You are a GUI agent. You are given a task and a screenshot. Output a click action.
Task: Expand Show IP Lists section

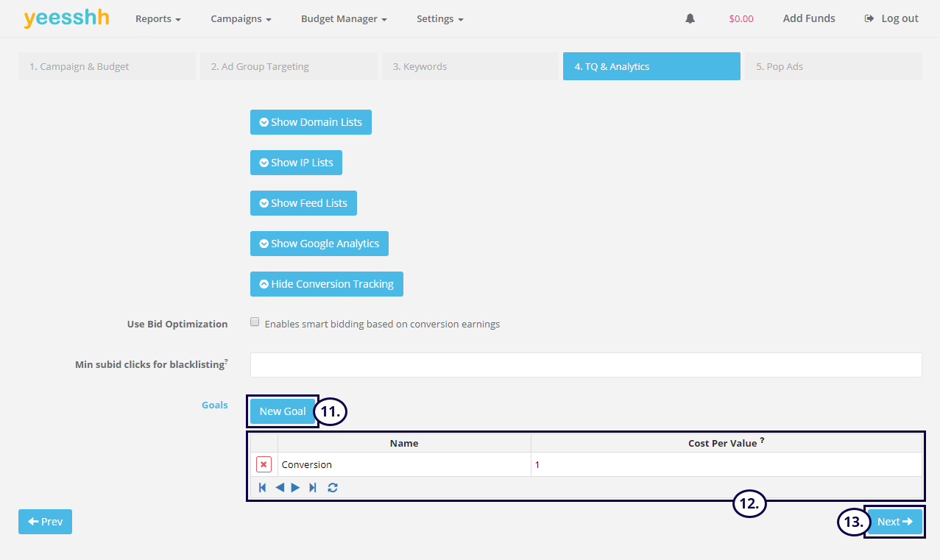[x=296, y=163]
